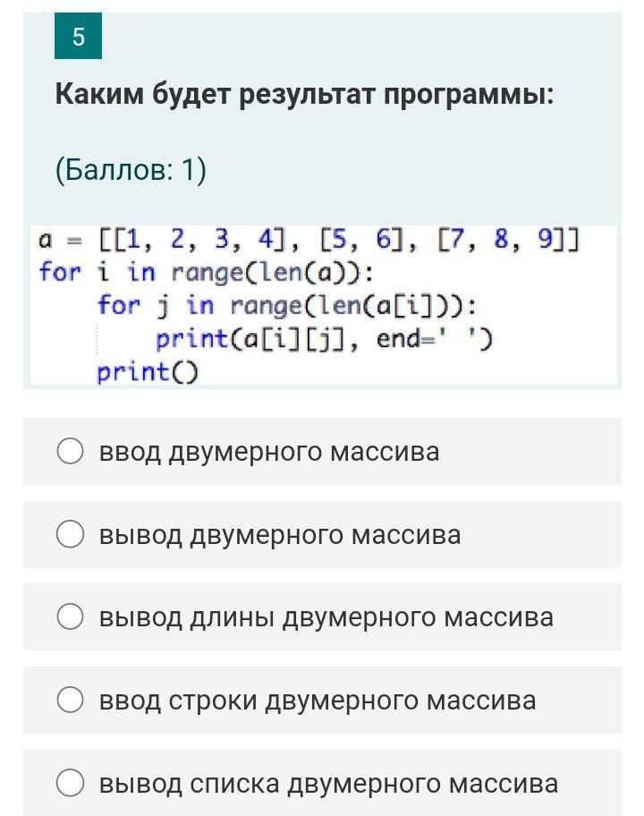This screenshot has width=644, height=816.
Task: Click the answer text 'вывод двумерного массива'
Action: coord(280,535)
